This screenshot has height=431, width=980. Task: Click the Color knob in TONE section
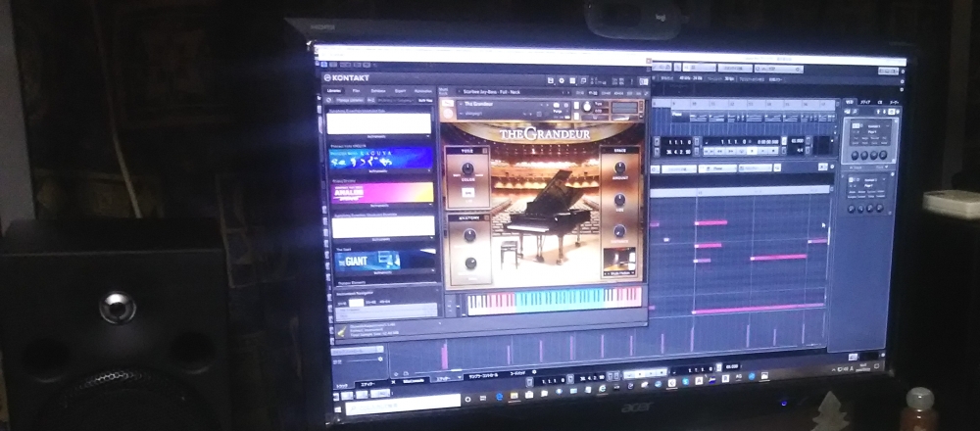[x=467, y=168]
